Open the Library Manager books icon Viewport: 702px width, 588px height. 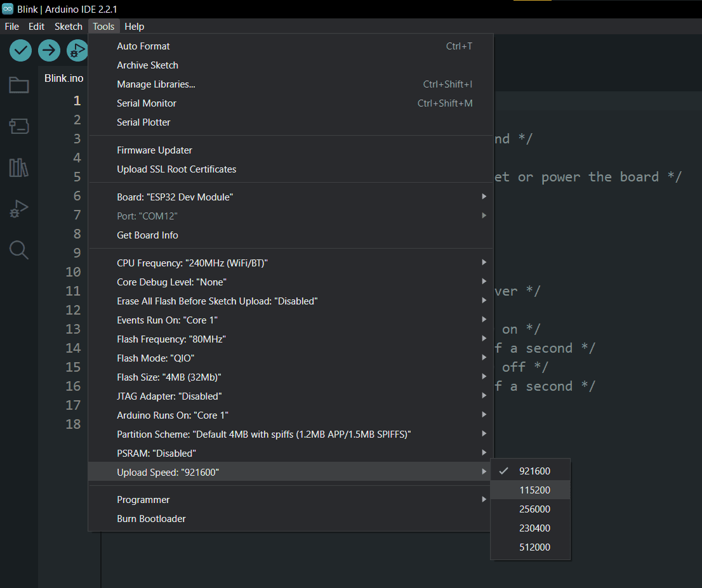point(19,167)
